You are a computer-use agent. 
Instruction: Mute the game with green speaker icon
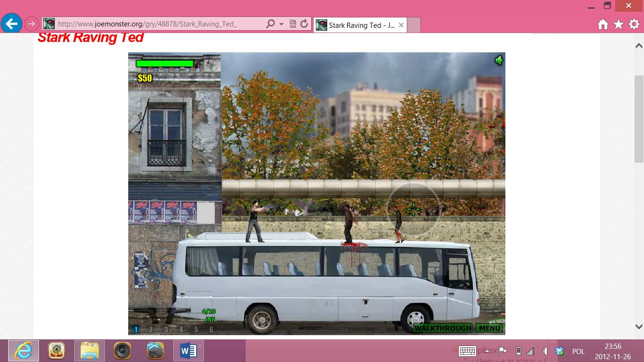tap(499, 60)
